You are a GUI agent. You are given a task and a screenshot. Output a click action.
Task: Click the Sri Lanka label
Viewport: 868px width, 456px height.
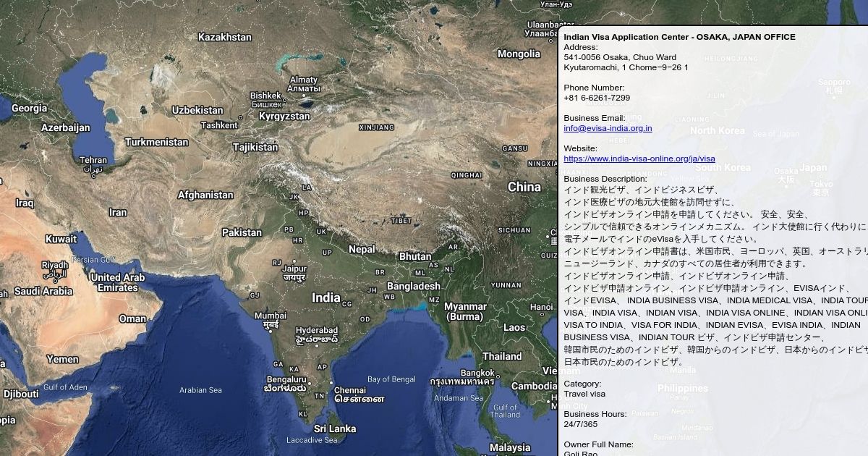pos(335,428)
